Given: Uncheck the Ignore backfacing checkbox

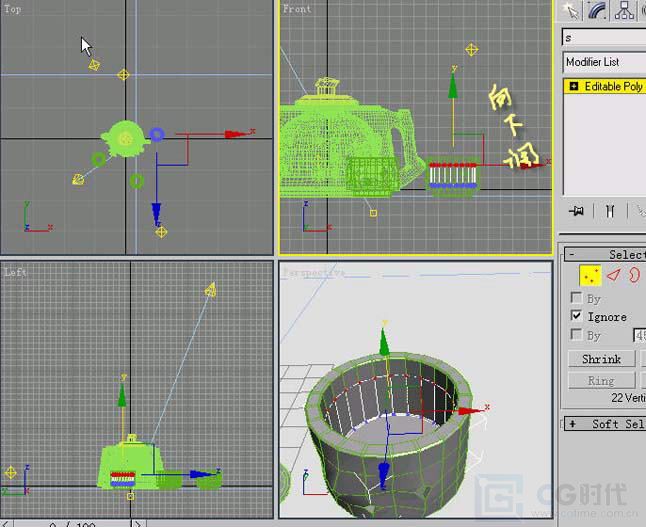Looking at the screenshot, I should [x=576, y=316].
